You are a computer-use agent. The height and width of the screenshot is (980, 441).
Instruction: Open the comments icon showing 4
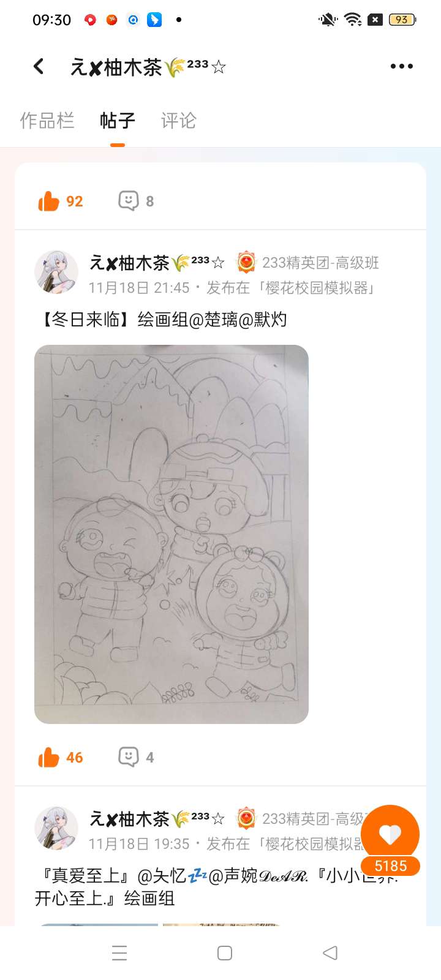tap(129, 756)
